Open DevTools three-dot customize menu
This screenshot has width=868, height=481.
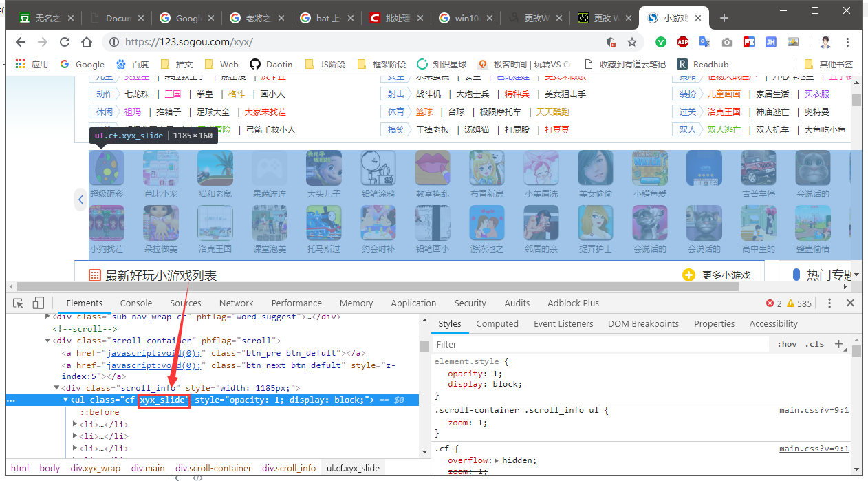[829, 303]
